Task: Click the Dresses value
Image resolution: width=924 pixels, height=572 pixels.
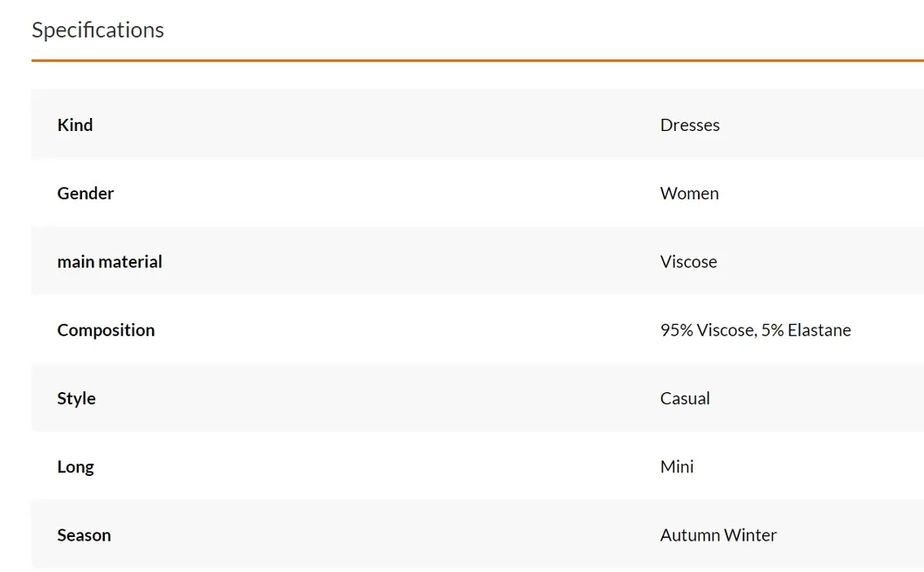Action: tap(689, 125)
